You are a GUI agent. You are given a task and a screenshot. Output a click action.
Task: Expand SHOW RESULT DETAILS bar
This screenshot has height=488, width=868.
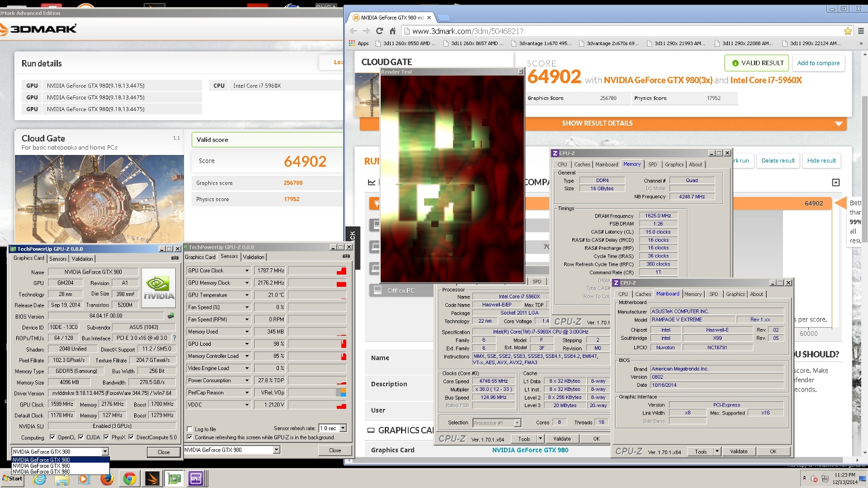tap(603, 123)
